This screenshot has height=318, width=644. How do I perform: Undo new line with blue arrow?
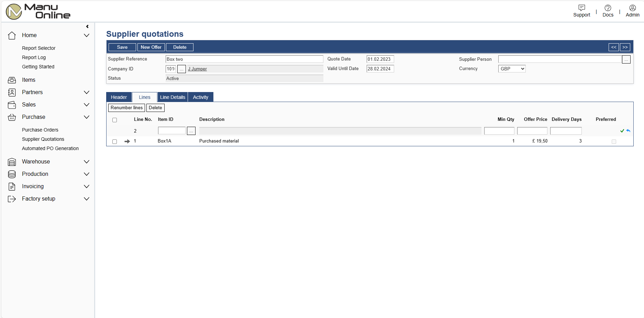point(628,131)
